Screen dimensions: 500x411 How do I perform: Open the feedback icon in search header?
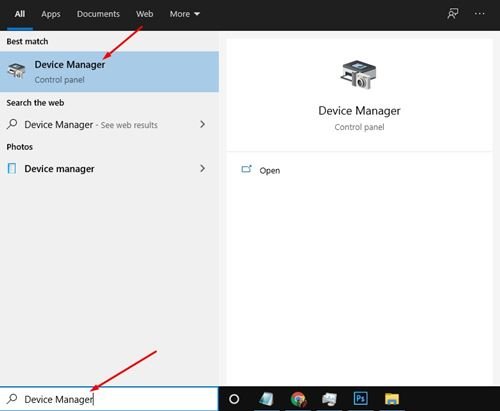(x=452, y=14)
